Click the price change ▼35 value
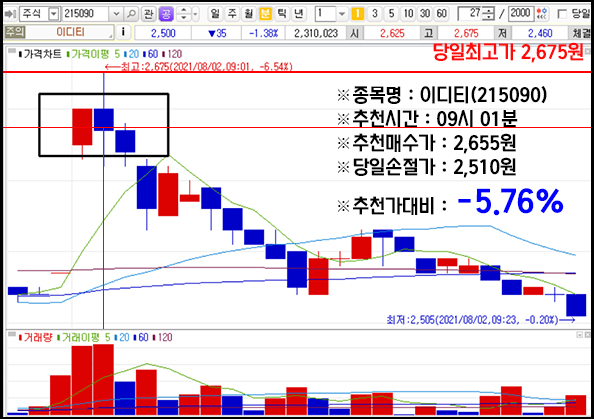Screen dimensions: 594x419 [x=217, y=33]
